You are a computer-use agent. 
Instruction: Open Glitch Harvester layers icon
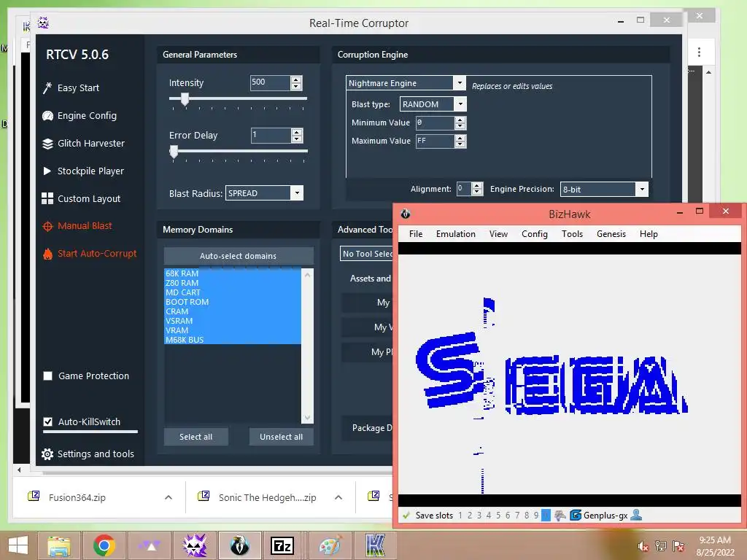47,144
